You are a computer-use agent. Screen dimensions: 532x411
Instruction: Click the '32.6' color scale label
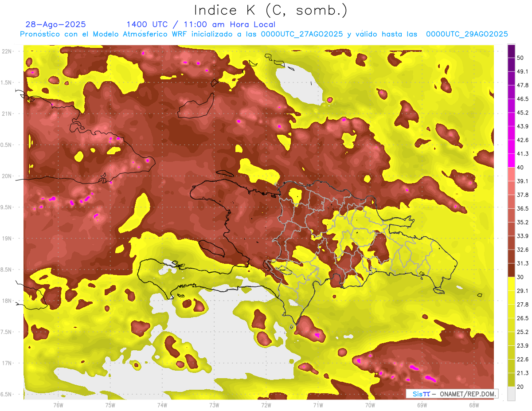[x=523, y=250]
